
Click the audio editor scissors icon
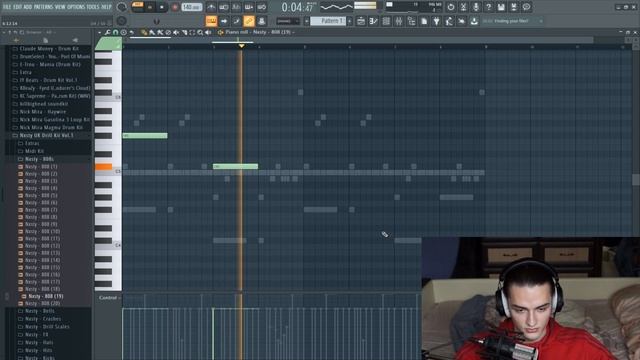[463, 7]
